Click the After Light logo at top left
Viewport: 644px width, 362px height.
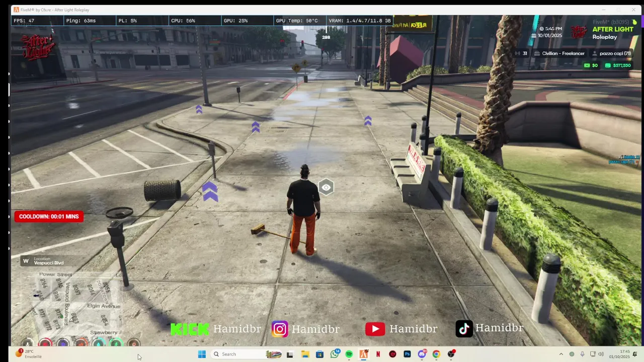click(x=38, y=47)
